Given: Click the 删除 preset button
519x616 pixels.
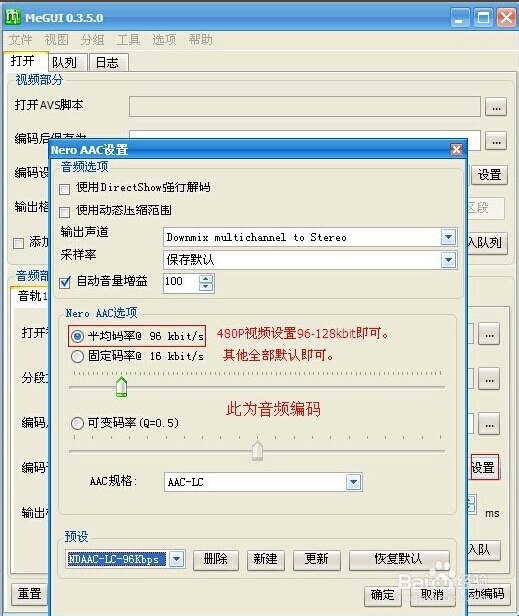Looking at the screenshot, I should click(x=215, y=559).
